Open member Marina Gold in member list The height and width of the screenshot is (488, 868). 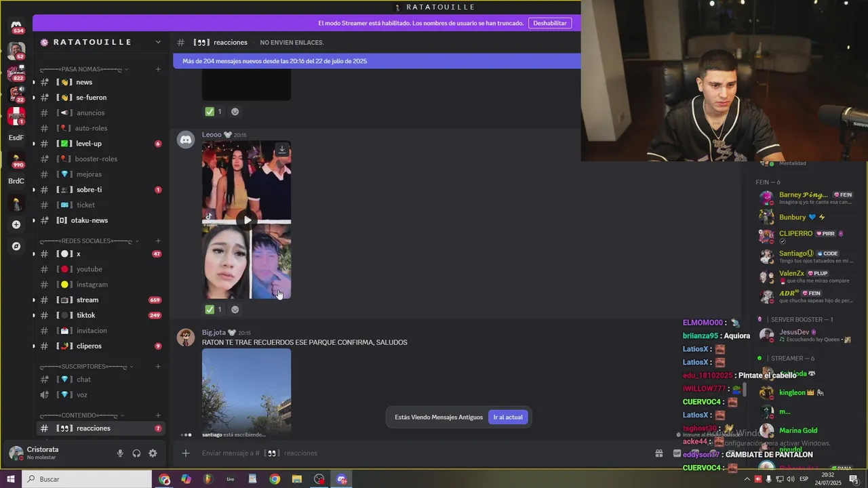(804, 430)
